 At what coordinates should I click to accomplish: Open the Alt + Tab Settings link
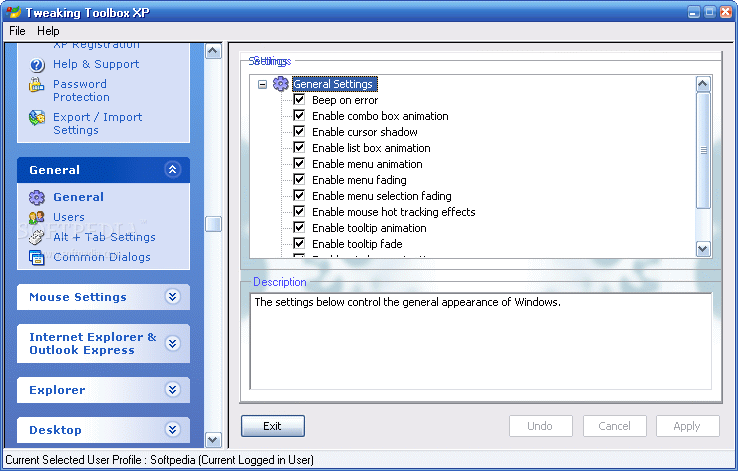104,237
